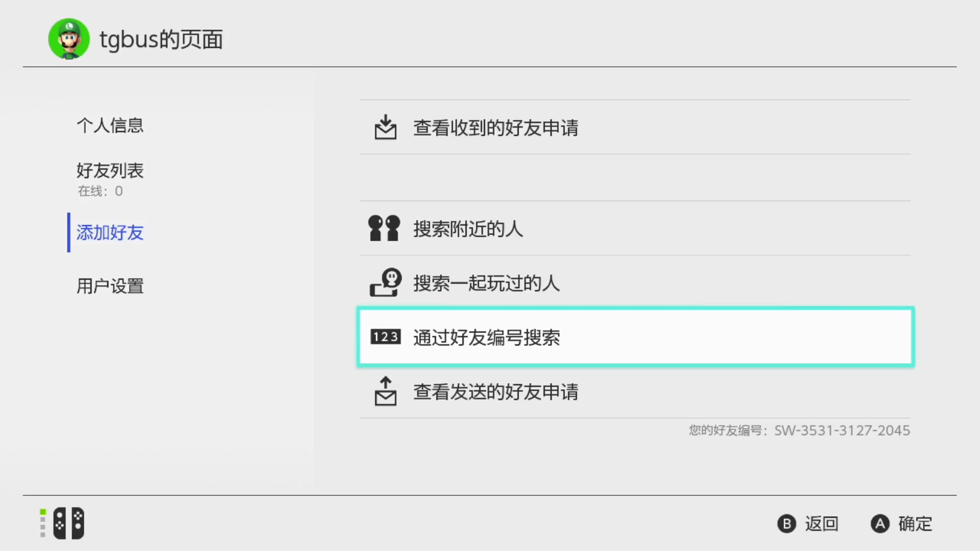Image resolution: width=980 pixels, height=551 pixels.
Task: Click the B button icon
Action: [787, 524]
